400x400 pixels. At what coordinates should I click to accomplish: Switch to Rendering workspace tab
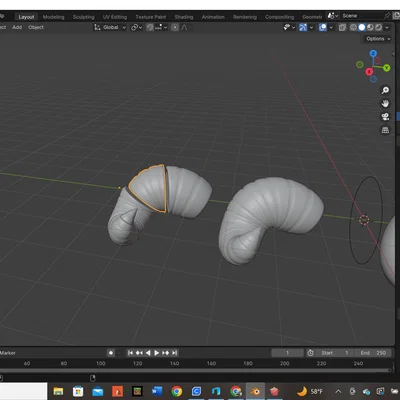tap(245, 17)
